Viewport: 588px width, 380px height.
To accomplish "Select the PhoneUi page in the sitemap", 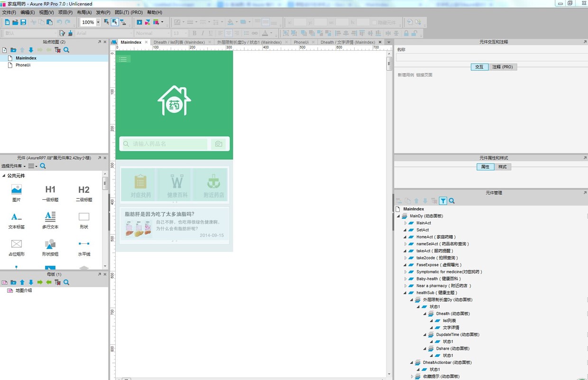I will 23,65.
